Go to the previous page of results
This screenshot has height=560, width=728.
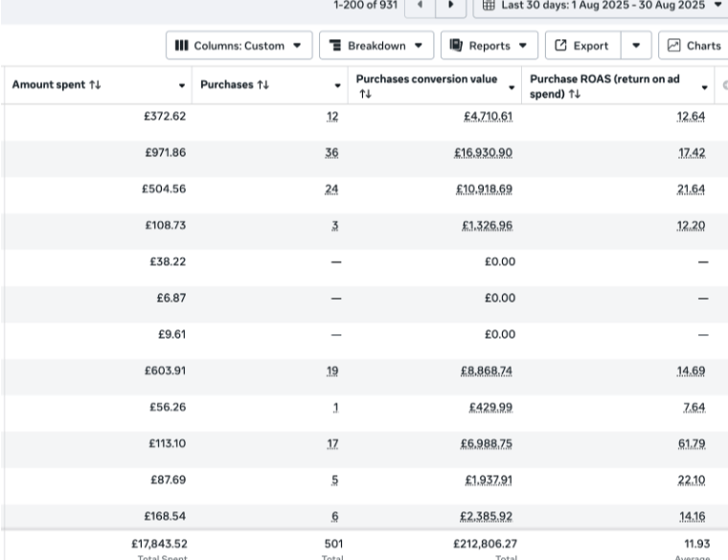click(420, 6)
